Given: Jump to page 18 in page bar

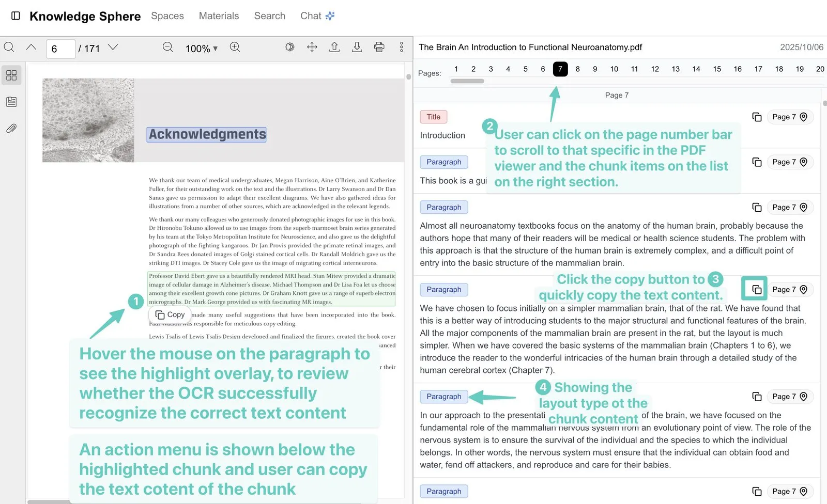Looking at the screenshot, I should click(779, 69).
